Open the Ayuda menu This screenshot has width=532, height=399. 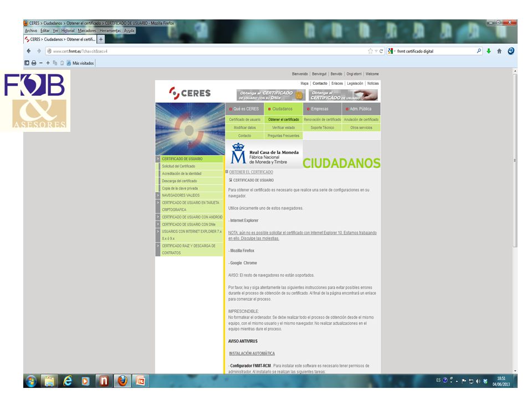tap(129, 30)
